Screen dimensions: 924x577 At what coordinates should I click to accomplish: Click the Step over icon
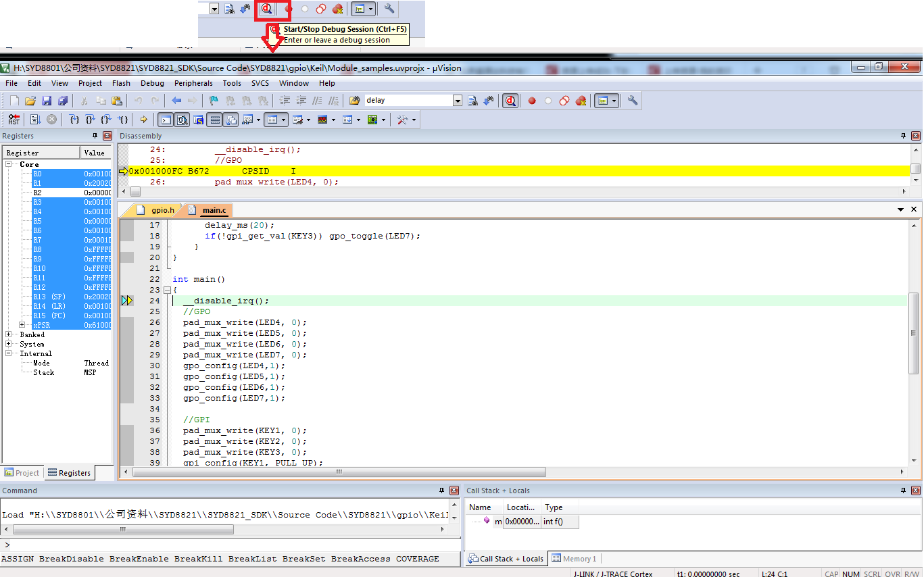(90, 120)
